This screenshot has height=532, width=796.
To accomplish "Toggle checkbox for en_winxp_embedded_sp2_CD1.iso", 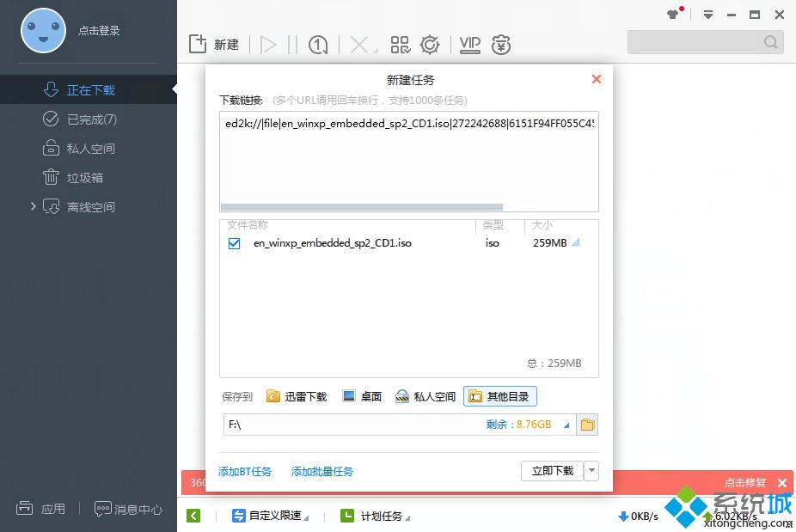I will click(x=234, y=243).
